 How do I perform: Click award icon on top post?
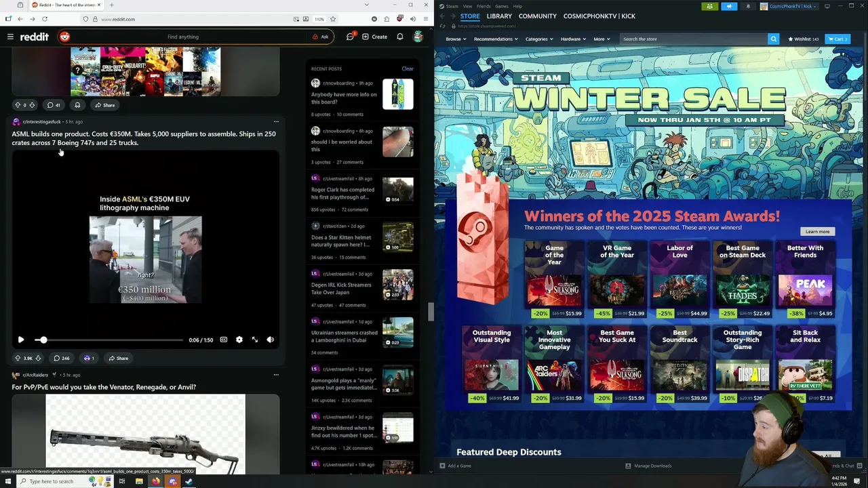click(x=77, y=105)
